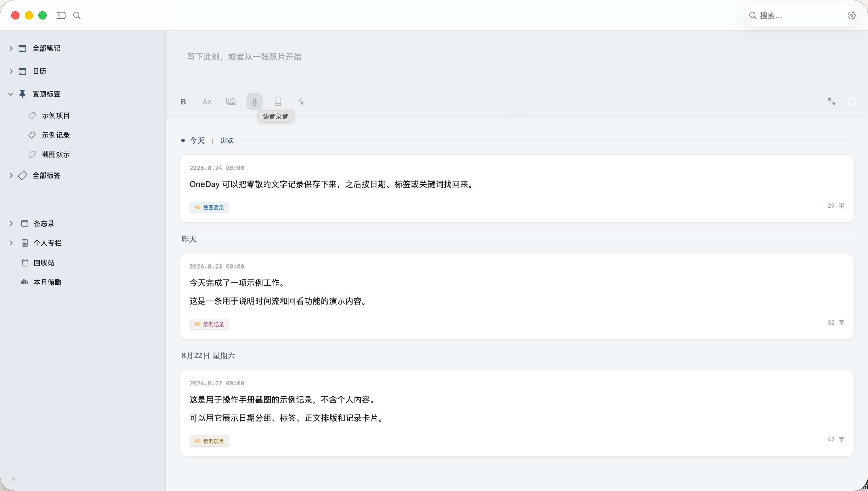Click the 32 字 word count
The height and width of the screenshot is (491, 868).
pos(836,323)
